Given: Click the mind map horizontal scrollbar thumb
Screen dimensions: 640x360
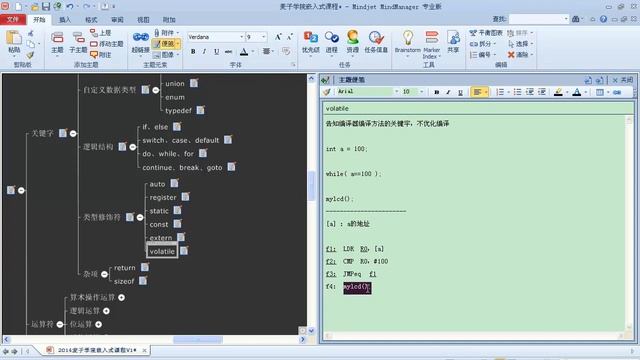Looking at the screenshot, I should point(198,340).
